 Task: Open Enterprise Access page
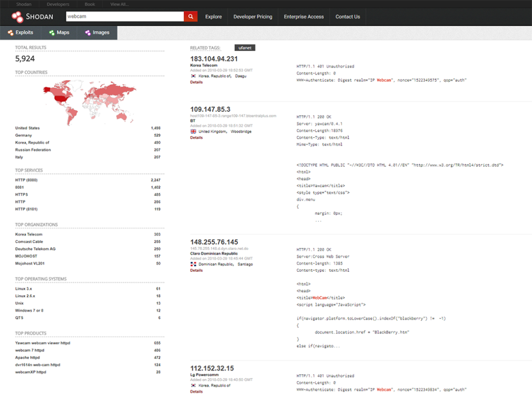303,17
